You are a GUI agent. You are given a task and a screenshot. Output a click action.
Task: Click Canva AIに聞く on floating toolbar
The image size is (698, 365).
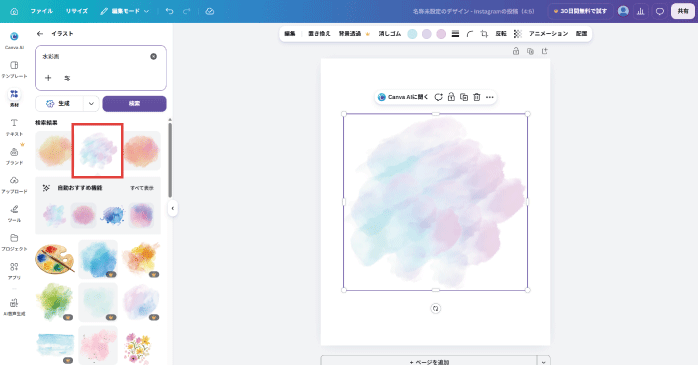[x=403, y=97]
